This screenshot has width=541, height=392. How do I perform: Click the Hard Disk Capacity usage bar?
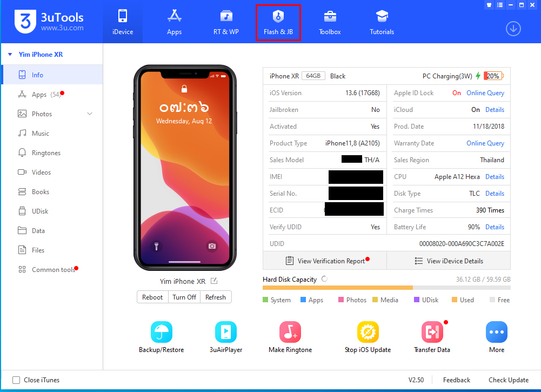point(386,288)
